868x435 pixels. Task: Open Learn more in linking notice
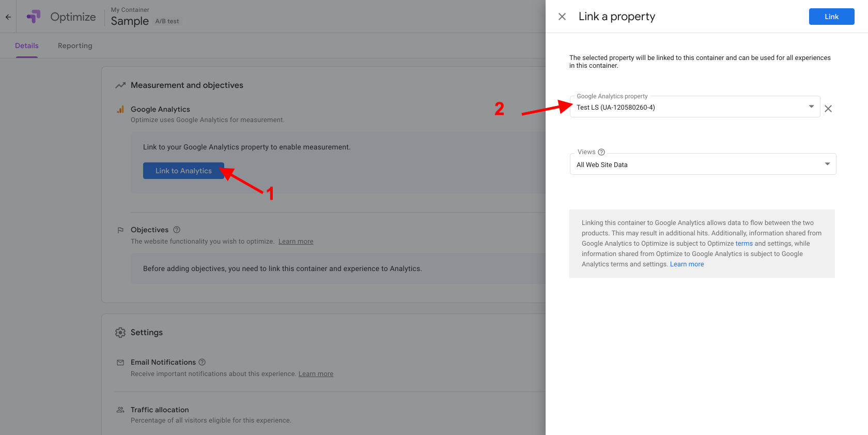[x=687, y=264]
